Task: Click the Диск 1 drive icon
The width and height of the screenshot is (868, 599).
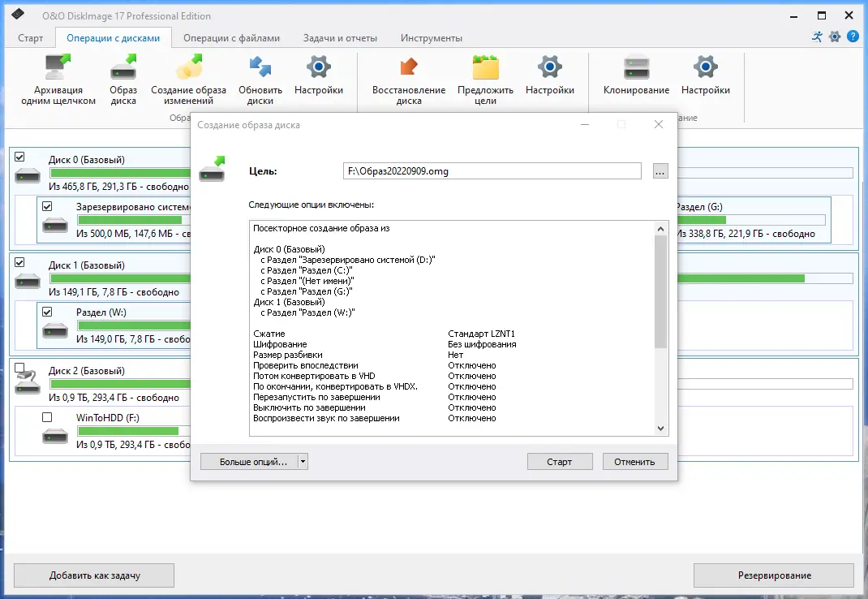Action: pos(28,281)
